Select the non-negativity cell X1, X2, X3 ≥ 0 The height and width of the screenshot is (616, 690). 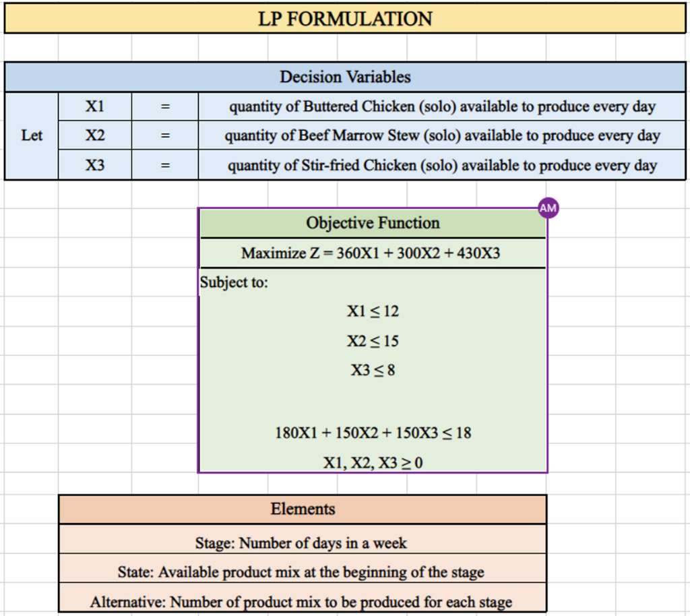(x=373, y=462)
